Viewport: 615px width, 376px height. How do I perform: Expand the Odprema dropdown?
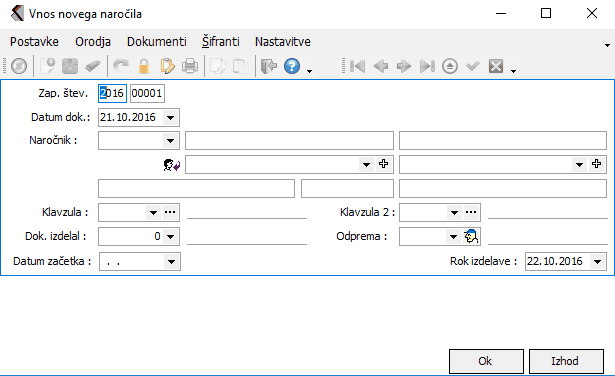tap(453, 236)
